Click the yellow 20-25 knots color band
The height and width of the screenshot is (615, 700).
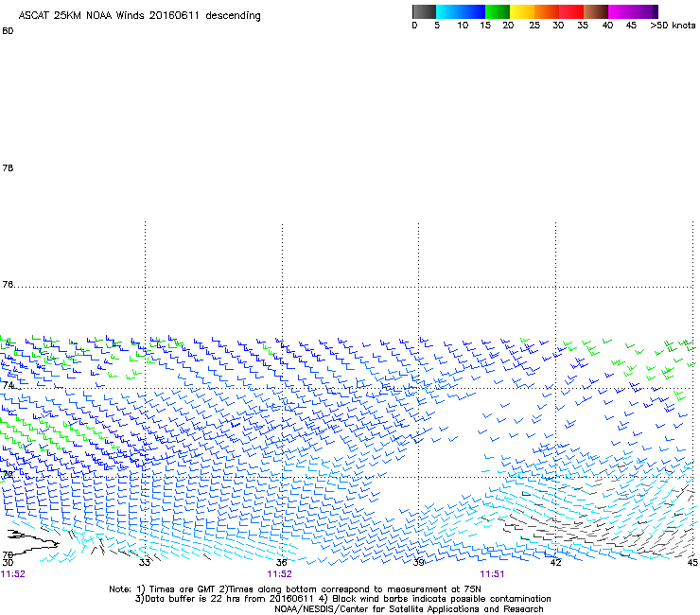pyautogui.click(x=522, y=11)
